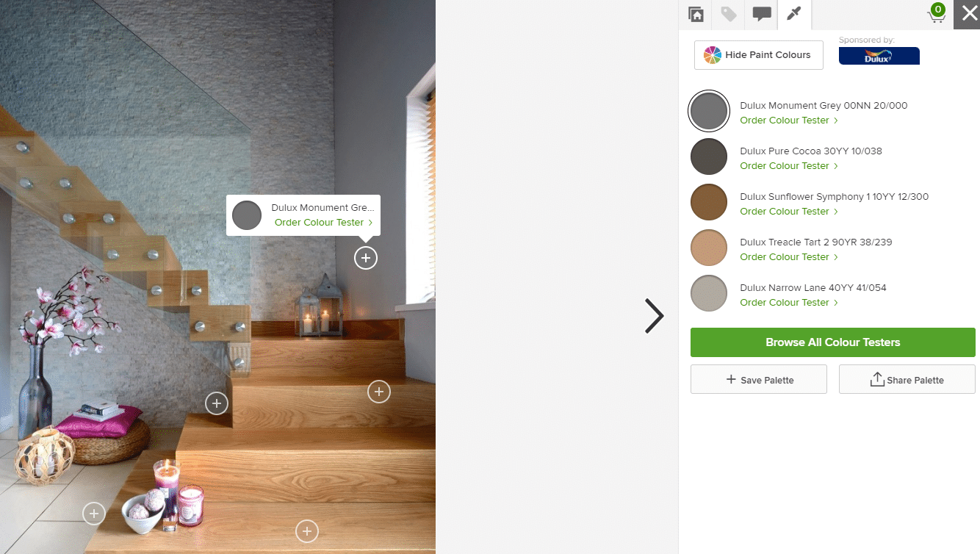This screenshot has width=980, height=554.
Task: Click the plus marker beside the pink flowers' stair
Action: pos(216,403)
